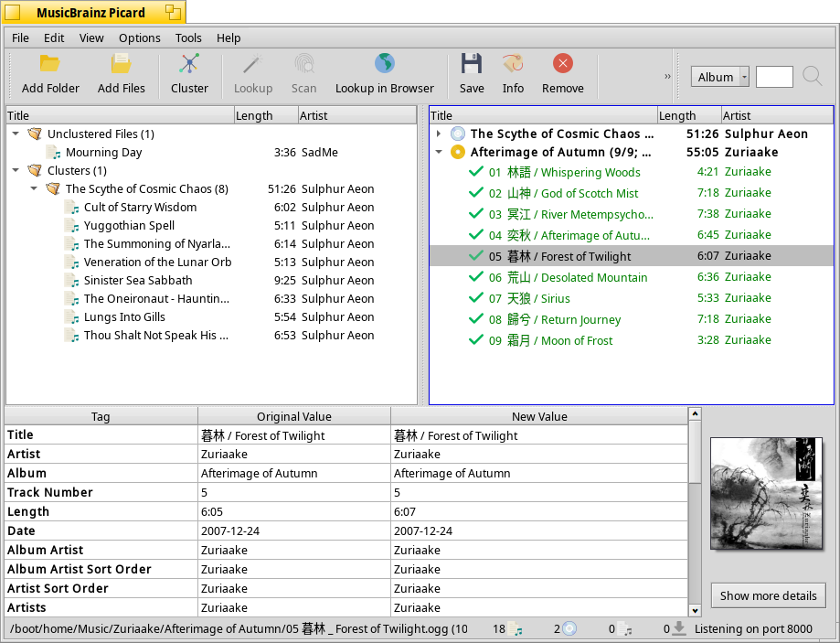This screenshot has height=643, width=840.
Task: Click the Clusters folder icon
Action: tap(35, 170)
